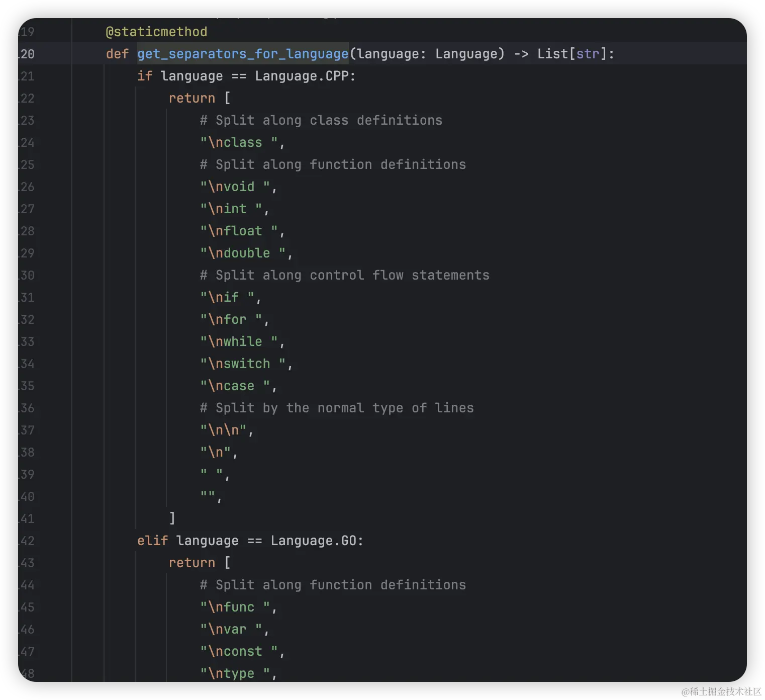Click Language.GO in the elif condition
Screen dimensions: 765x700
click(x=313, y=541)
